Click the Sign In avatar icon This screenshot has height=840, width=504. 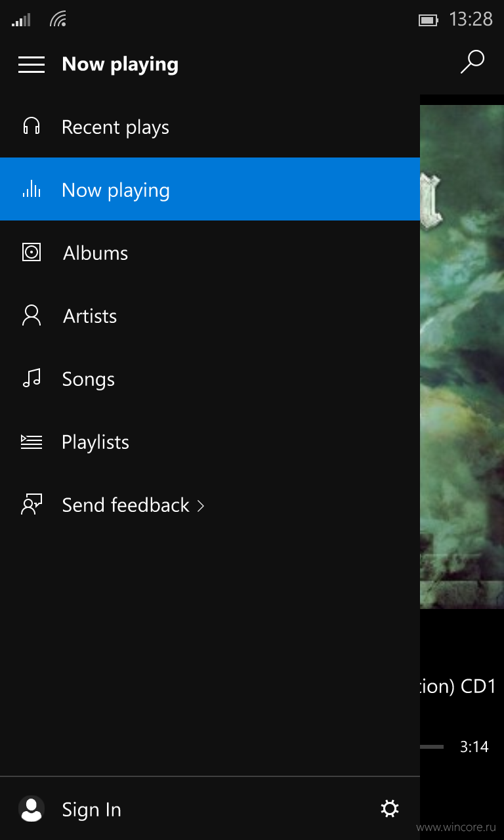click(x=31, y=809)
